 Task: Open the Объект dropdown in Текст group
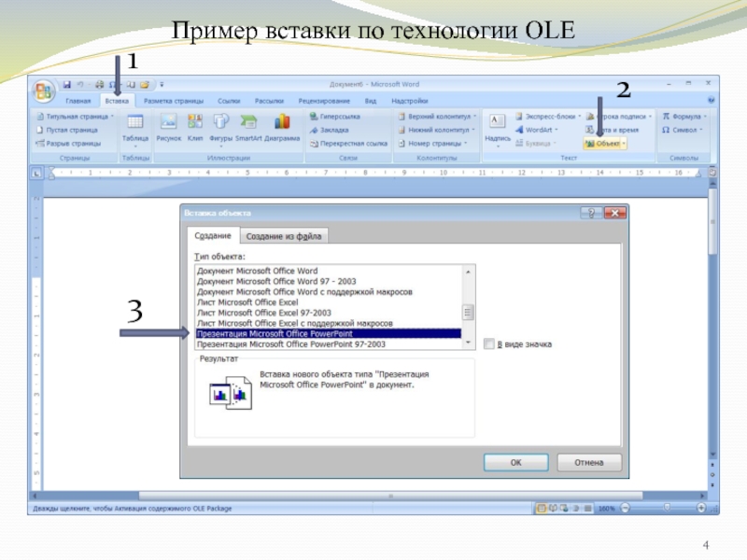pyautogui.click(x=605, y=144)
